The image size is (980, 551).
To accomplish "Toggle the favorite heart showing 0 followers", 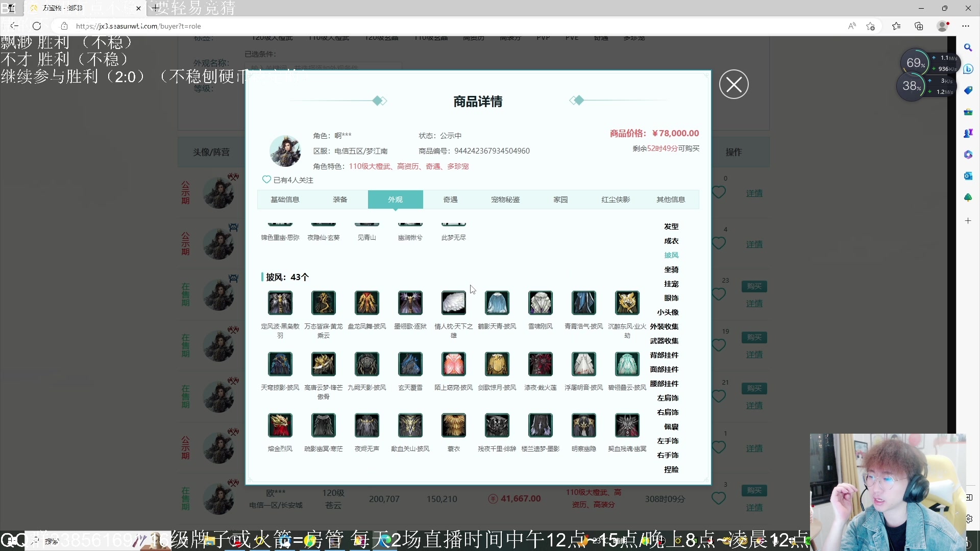I will tap(719, 192).
